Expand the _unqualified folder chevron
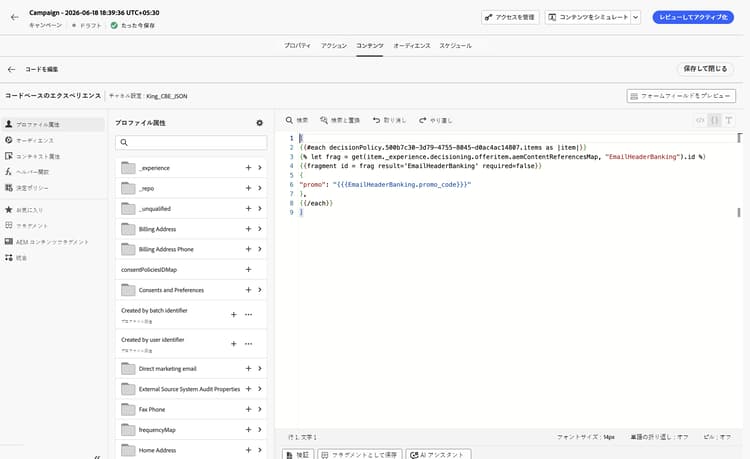 pyautogui.click(x=260, y=208)
